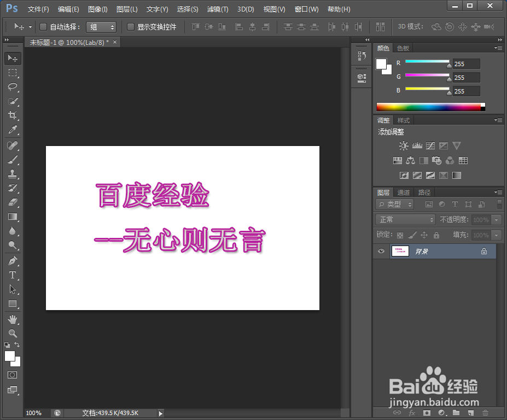The height and width of the screenshot is (420, 507).
Task: Select the Zoom tool
Action: pyautogui.click(x=13, y=334)
